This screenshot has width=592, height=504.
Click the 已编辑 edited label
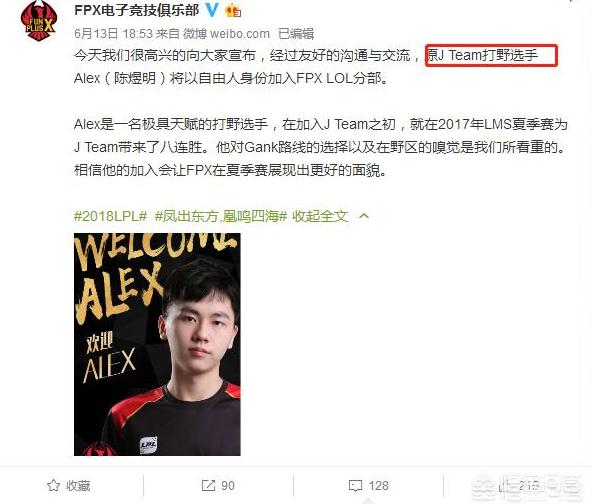[296, 34]
